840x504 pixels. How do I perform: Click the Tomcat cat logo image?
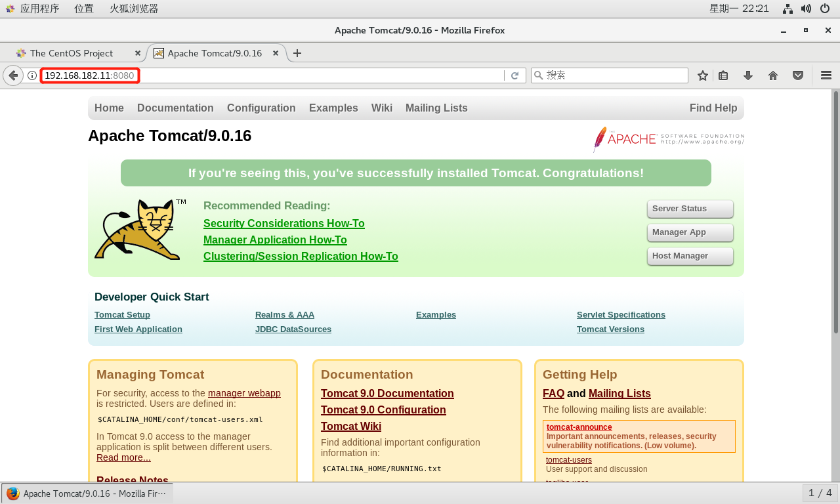[139, 230]
